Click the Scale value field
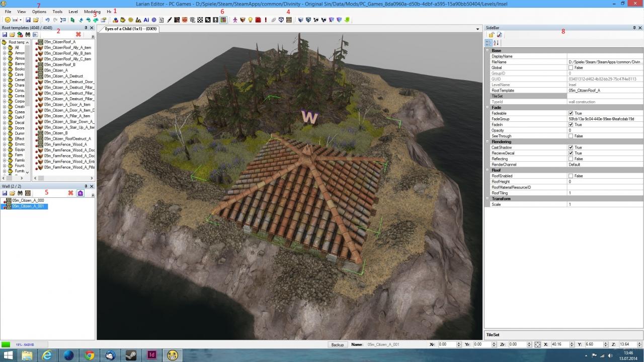The width and height of the screenshot is (644, 362). pyautogui.click(x=605, y=204)
